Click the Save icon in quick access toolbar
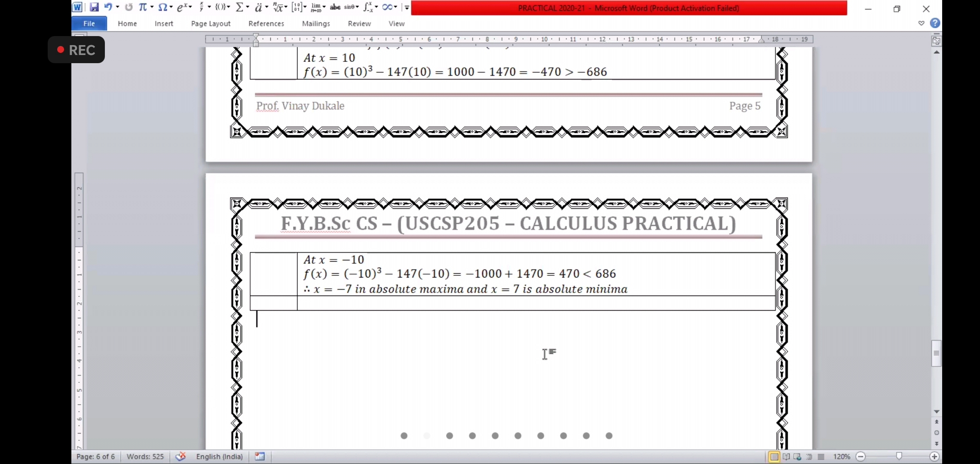Image resolution: width=980 pixels, height=464 pixels. [94, 7]
